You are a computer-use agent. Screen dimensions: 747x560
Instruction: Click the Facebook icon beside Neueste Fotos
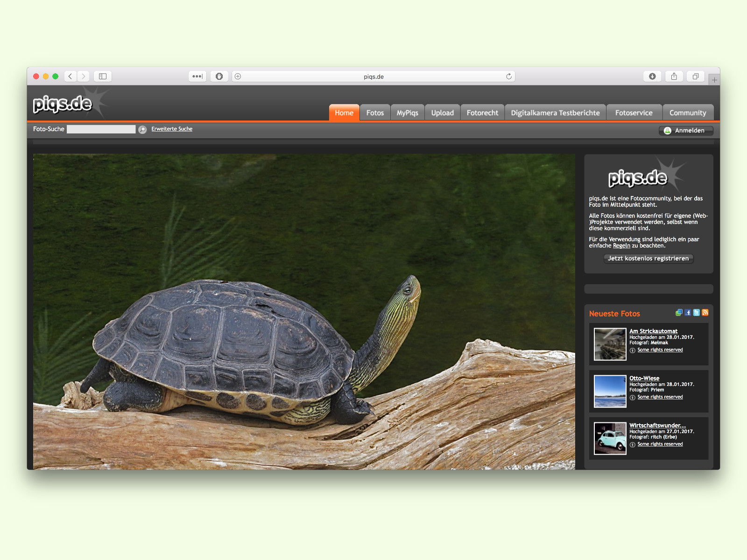[x=688, y=313]
